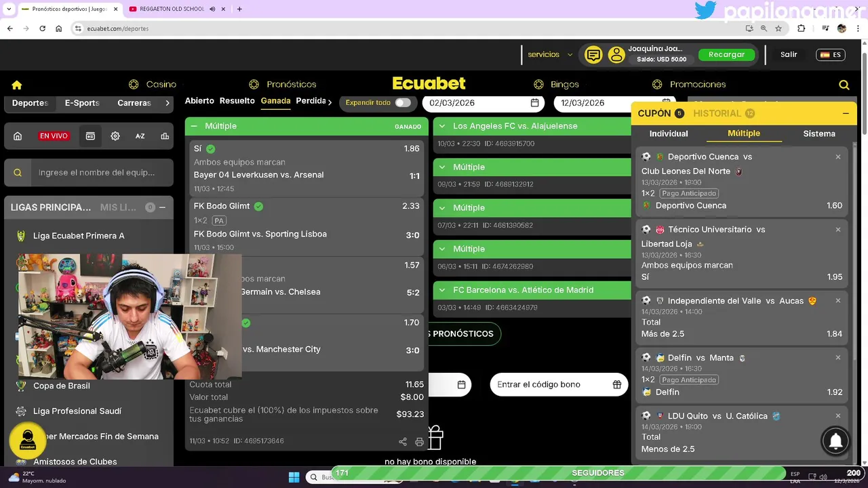Open the Bingos menu

click(557, 85)
